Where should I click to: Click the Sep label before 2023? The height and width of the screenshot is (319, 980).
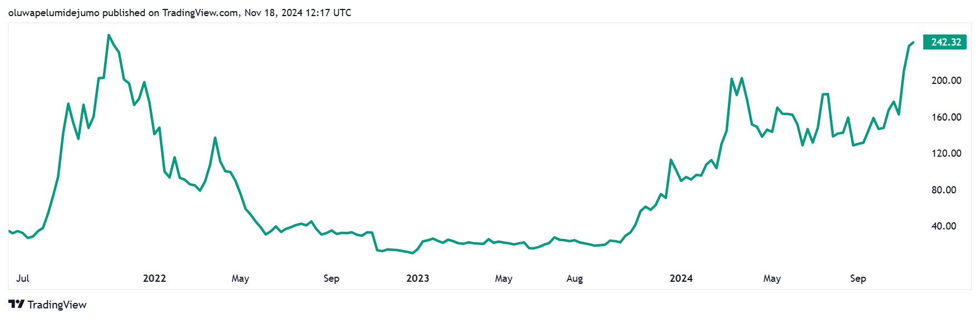click(x=331, y=279)
